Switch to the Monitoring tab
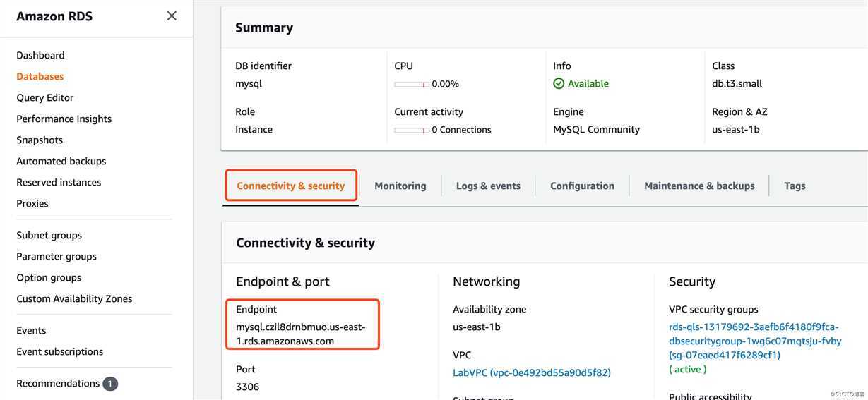The width and height of the screenshot is (868, 400). [400, 186]
